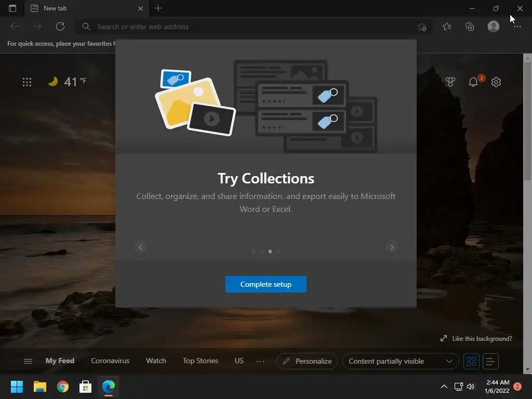532x399 pixels.
Task: Open Settings and more menu
Action: click(517, 26)
